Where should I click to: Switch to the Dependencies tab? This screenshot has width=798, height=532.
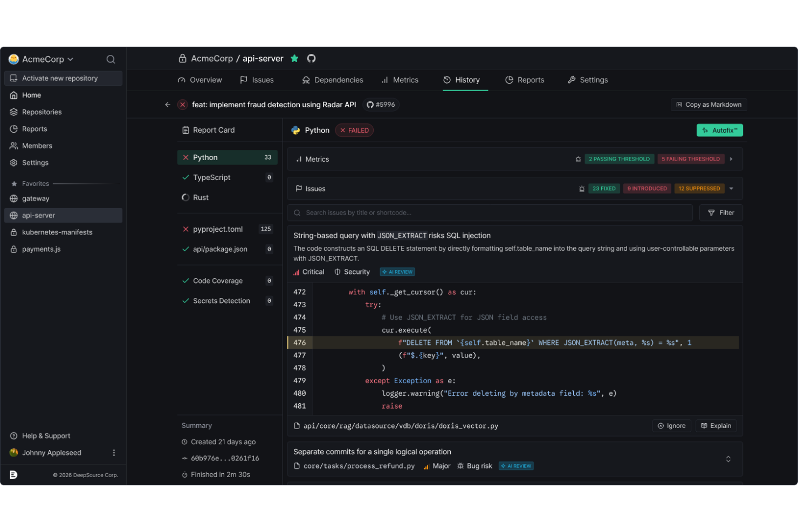coord(333,80)
